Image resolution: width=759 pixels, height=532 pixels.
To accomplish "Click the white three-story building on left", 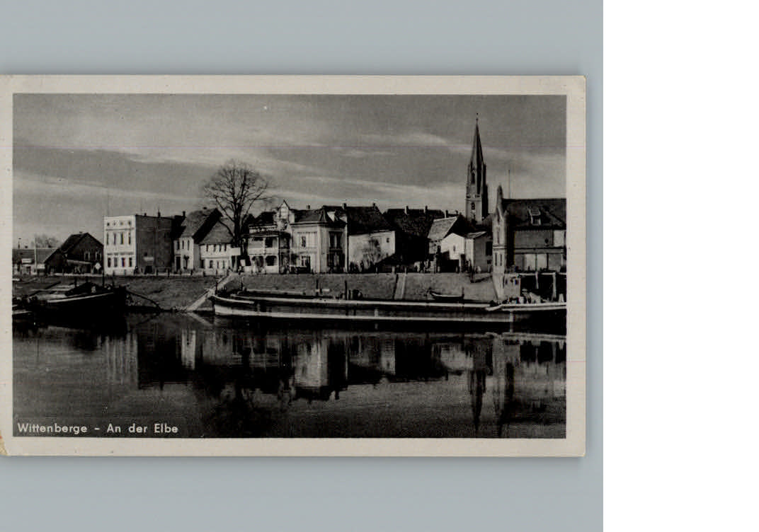I will [120, 243].
